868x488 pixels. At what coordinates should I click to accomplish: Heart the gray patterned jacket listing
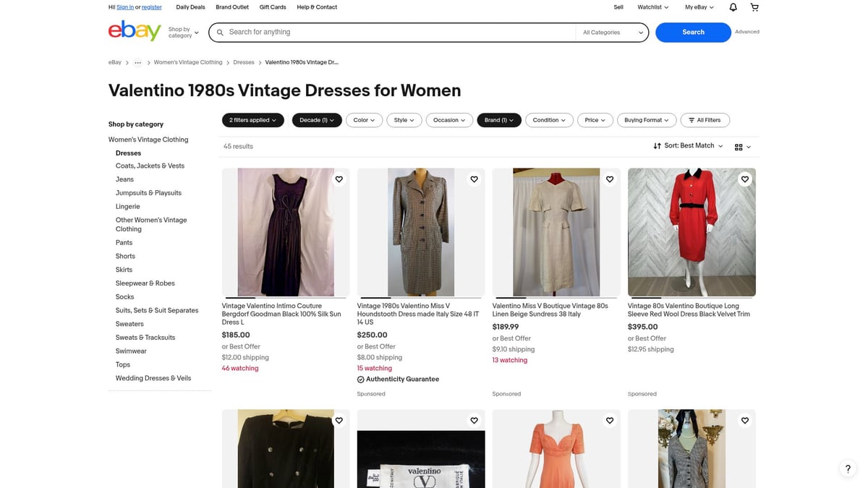(x=744, y=420)
